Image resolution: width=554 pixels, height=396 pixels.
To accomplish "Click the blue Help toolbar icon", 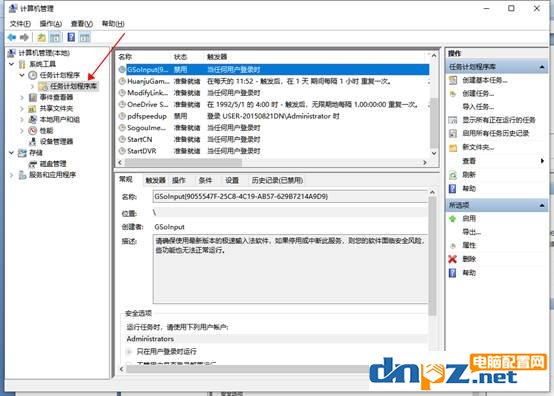I will [x=71, y=37].
